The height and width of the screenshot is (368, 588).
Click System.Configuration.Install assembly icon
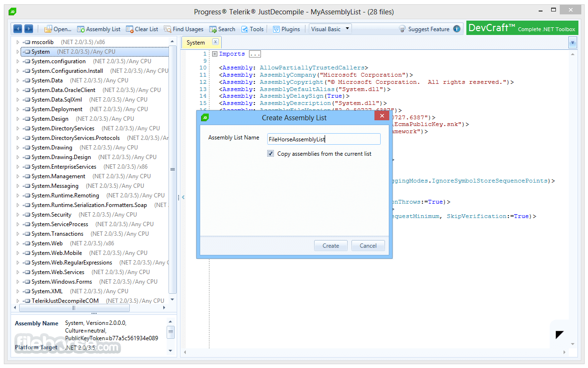click(x=27, y=71)
